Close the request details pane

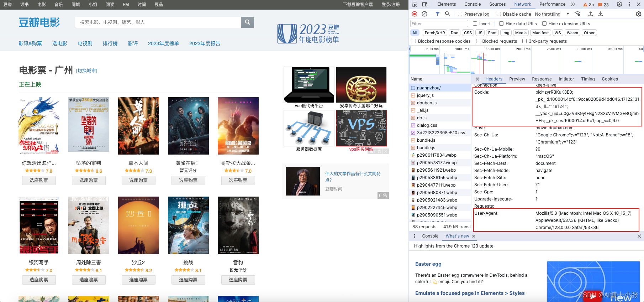click(x=477, y=79)
